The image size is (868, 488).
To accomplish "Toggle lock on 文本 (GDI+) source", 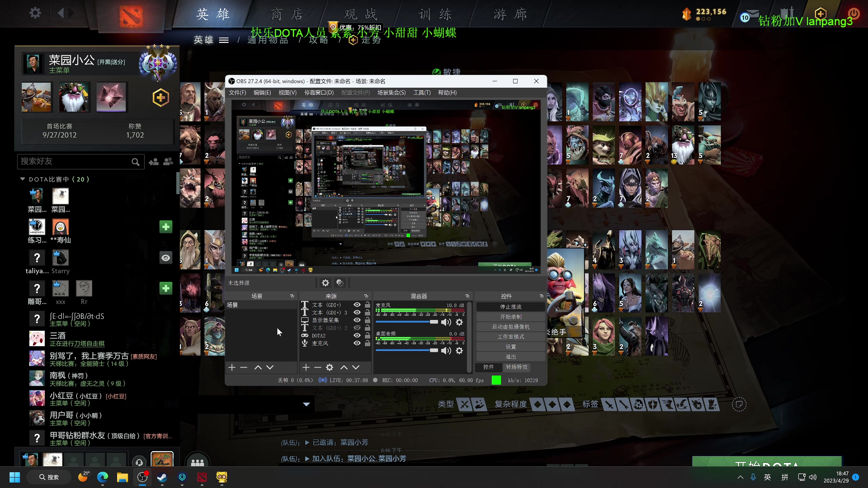I will [x=367, y=305].
